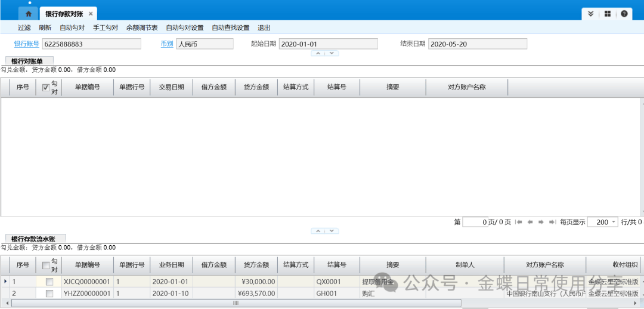Expand the lower splitter down arrow above 银行存款流水账

pyautogui.click(x=332, y=231)
